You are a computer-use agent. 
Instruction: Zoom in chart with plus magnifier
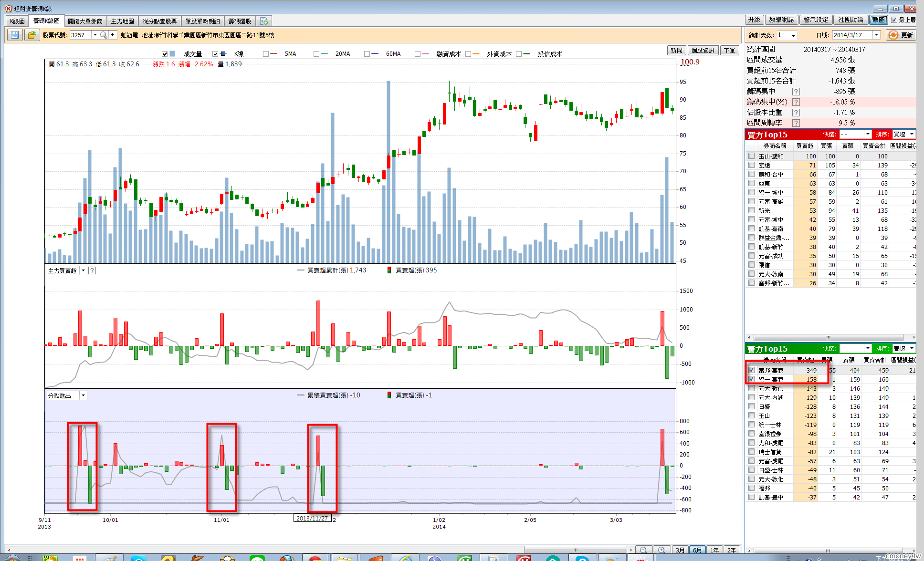click(661, 550)
